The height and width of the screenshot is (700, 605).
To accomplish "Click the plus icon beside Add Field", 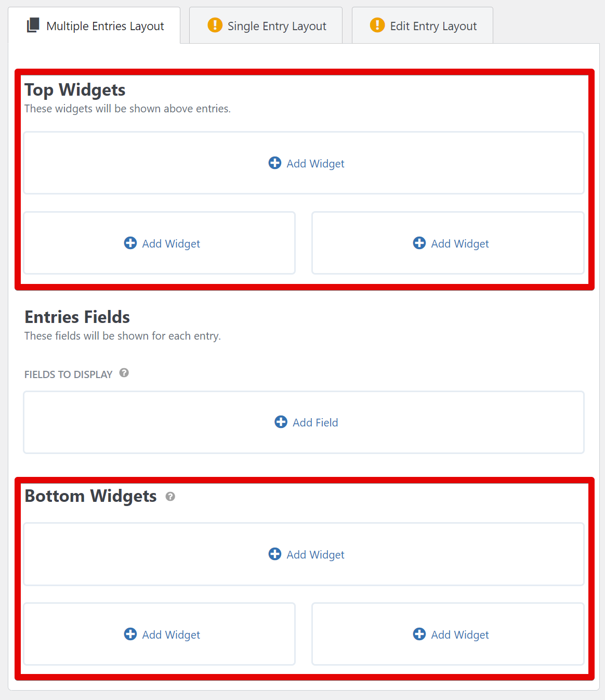I will [281, 422].
